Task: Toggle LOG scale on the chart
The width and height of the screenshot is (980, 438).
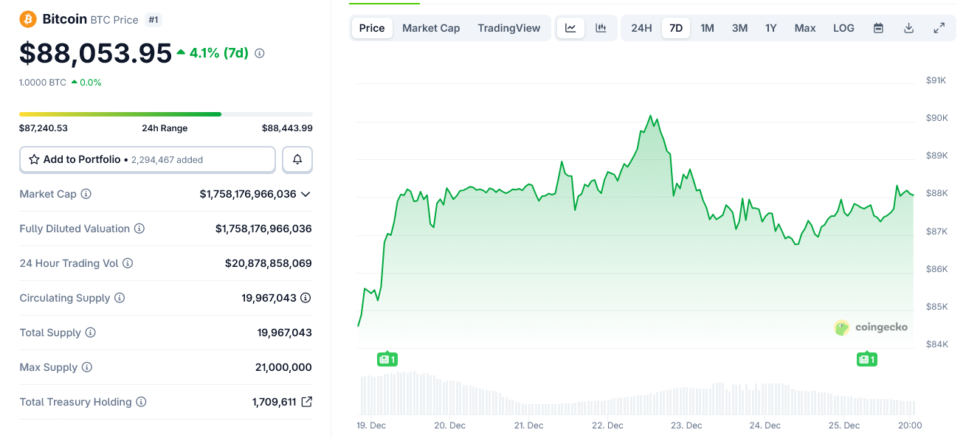Action: [843, 27]
